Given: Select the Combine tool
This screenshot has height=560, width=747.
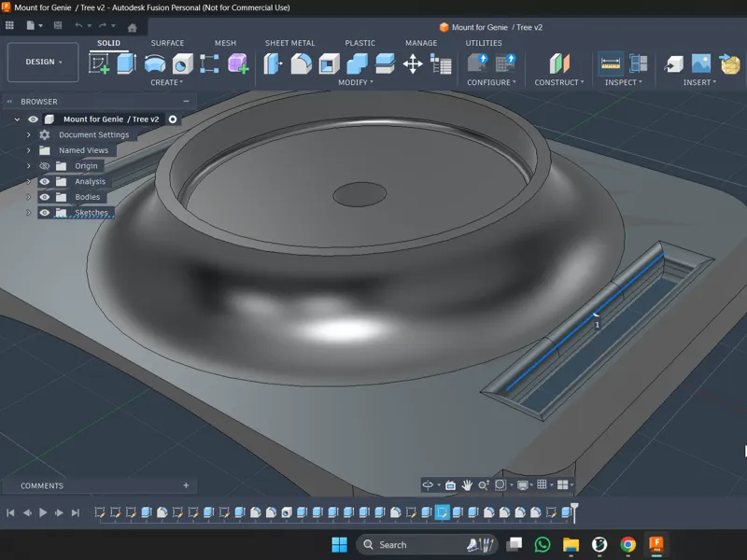Looking at the screenshot, I should (358, 63).
